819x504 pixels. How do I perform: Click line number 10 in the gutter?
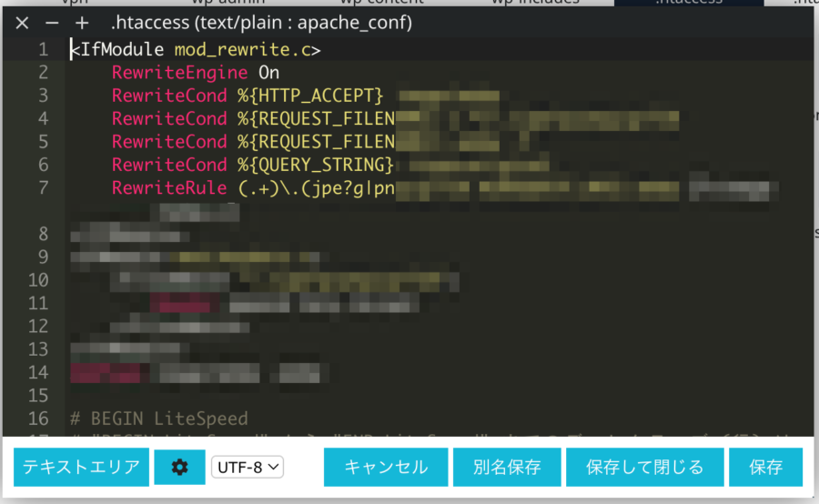[x=38, y=280]
